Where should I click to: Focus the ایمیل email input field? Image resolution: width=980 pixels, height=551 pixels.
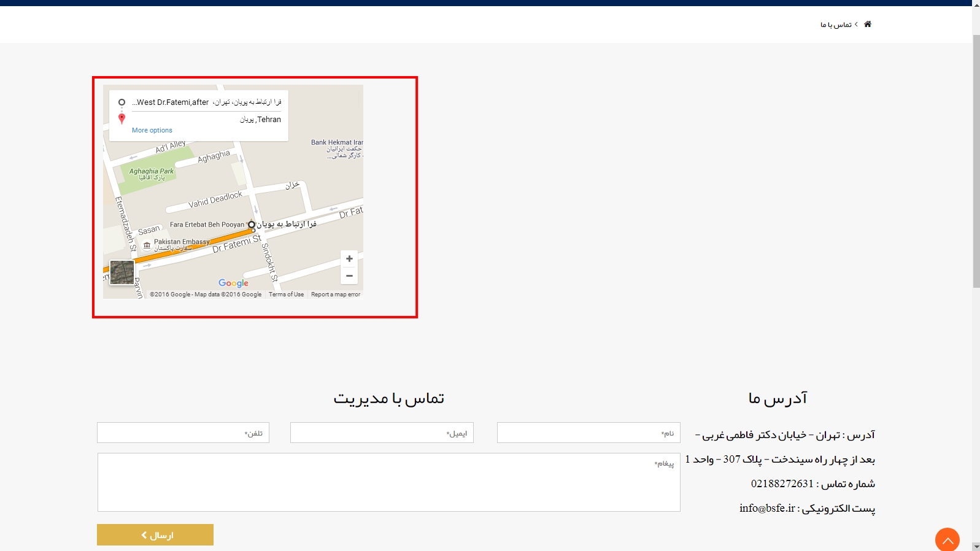(x=382, y=433)
